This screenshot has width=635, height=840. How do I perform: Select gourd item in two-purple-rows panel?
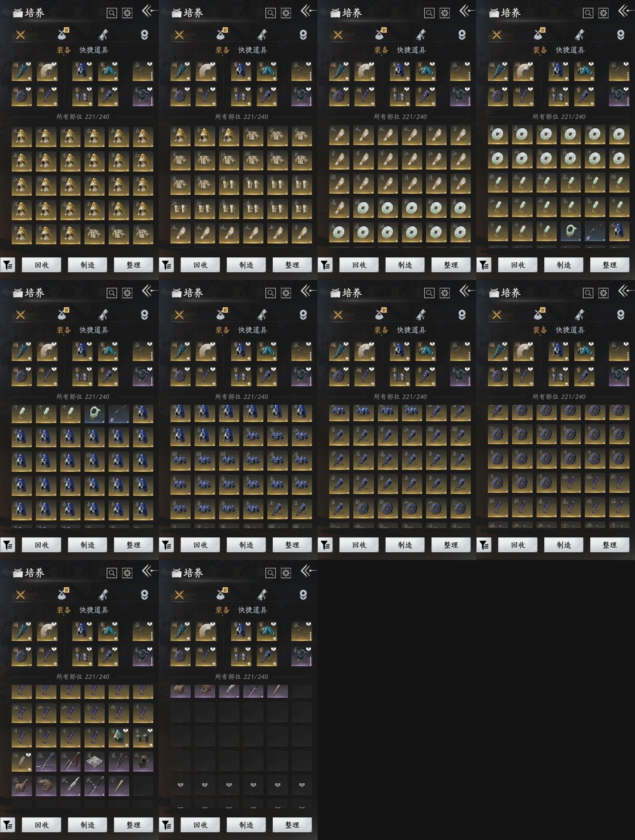(22, 786)
